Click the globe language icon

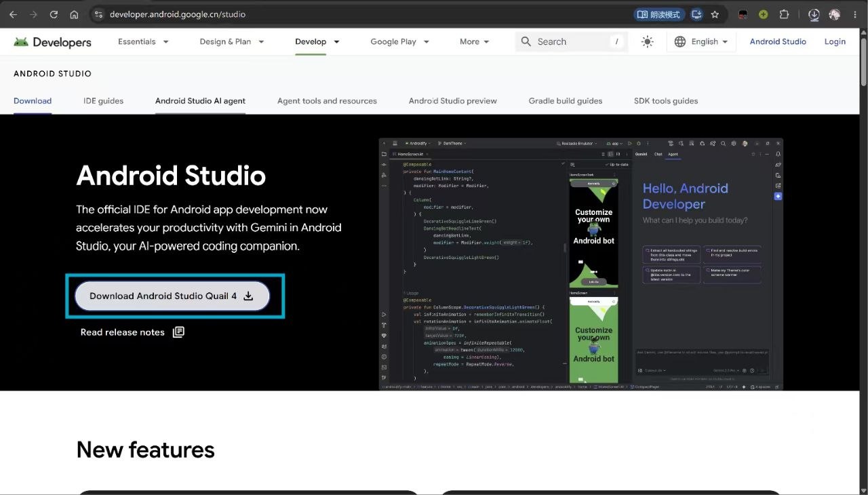(680, 42)
